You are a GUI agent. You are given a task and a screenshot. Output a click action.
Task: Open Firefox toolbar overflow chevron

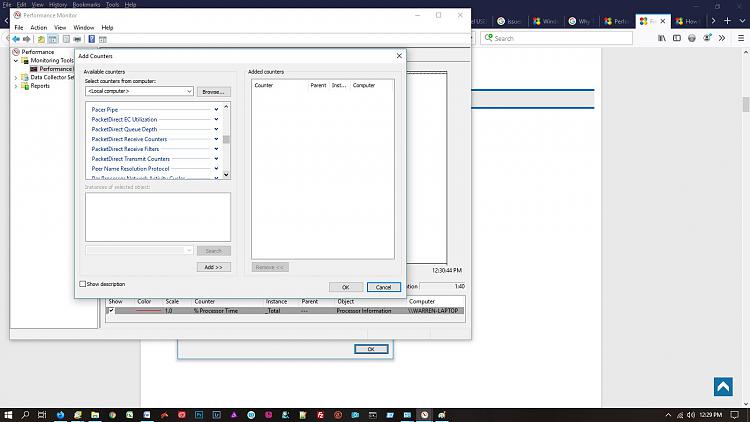pyautogui.click(x=722, y=38)
